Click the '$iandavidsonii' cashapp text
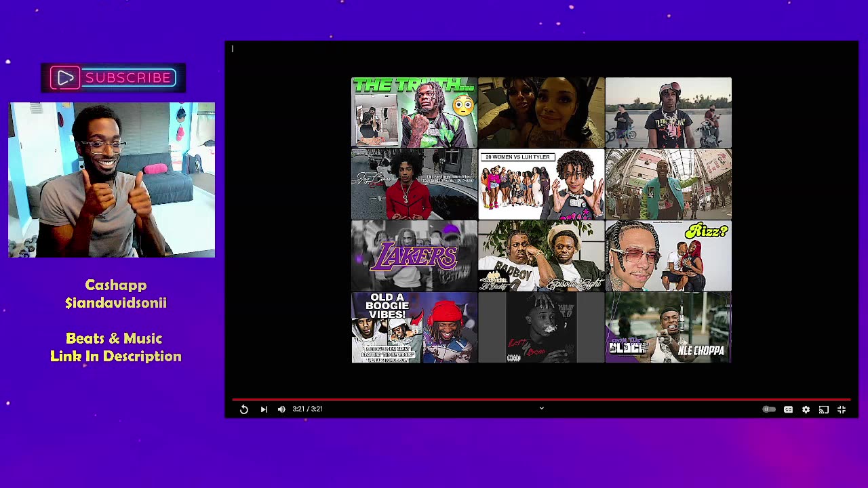Screen dimensions: 868x488 pyautogui.click(x=116, y=303)
